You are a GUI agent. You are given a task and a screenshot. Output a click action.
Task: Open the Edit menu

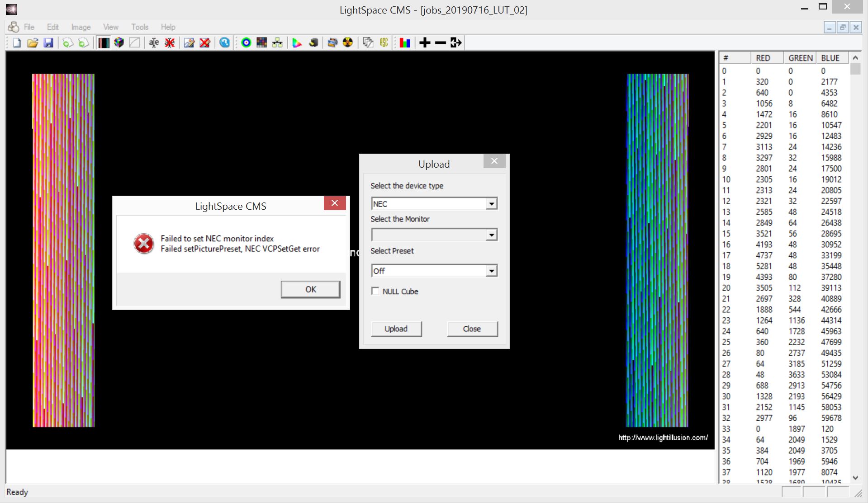tap(53, 27)
